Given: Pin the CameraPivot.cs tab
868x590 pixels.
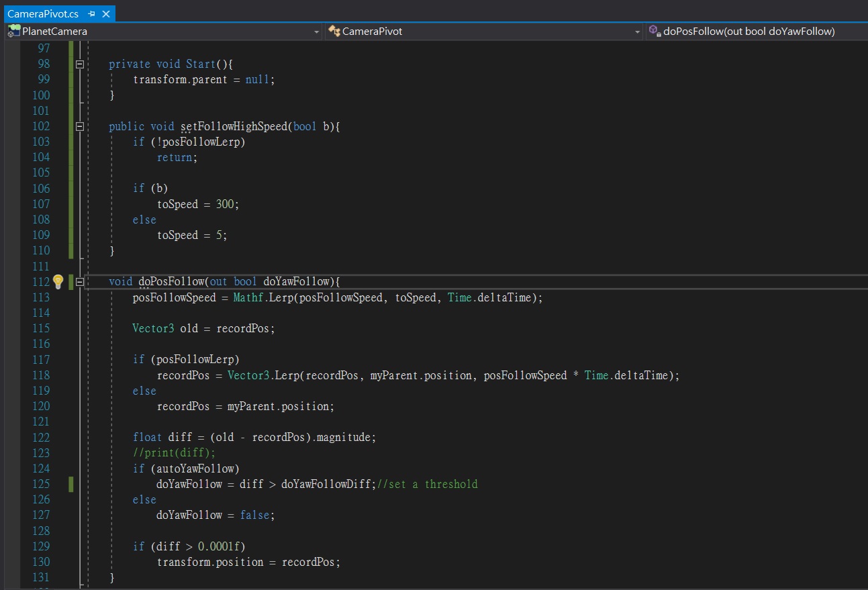Looking at the screenshot, I should coord(91,13).
